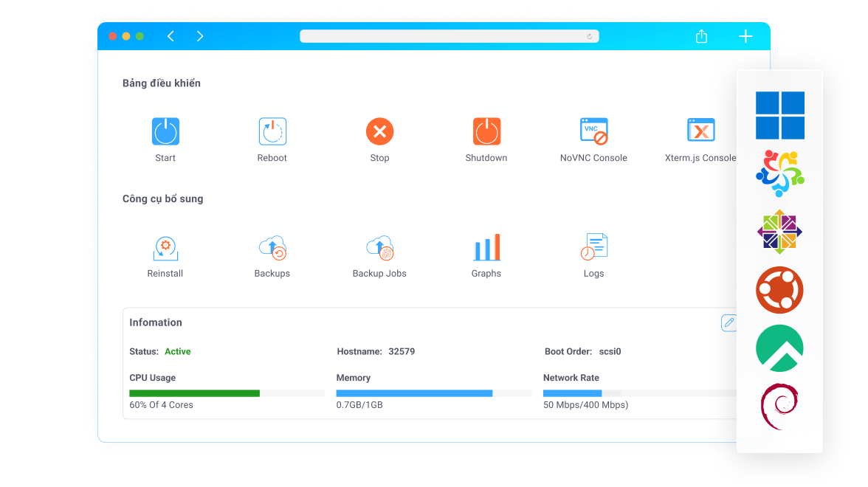This screenshot has width=868, height=487.
Task: Choose the Debian swirl logo
Action: tap(779, 405)
